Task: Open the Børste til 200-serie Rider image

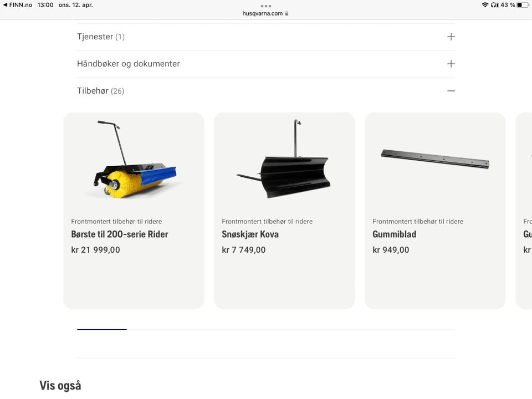Action: [134, 160]
